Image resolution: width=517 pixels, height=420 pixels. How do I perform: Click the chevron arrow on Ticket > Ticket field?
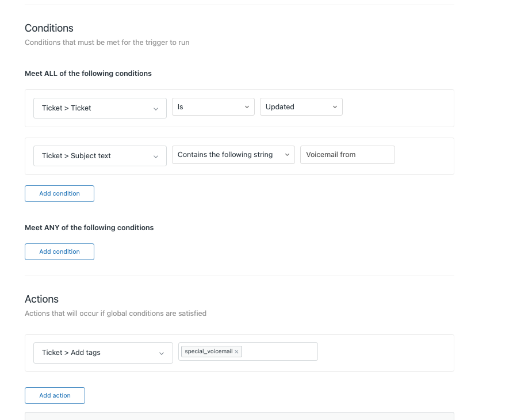click(156, 109)
